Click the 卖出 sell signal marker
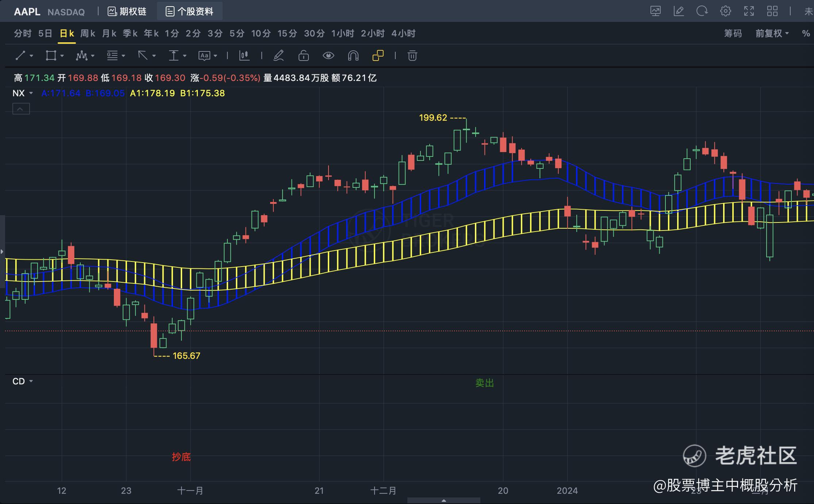This screenshot has height=504, width=814. click(x=485, y=383)
